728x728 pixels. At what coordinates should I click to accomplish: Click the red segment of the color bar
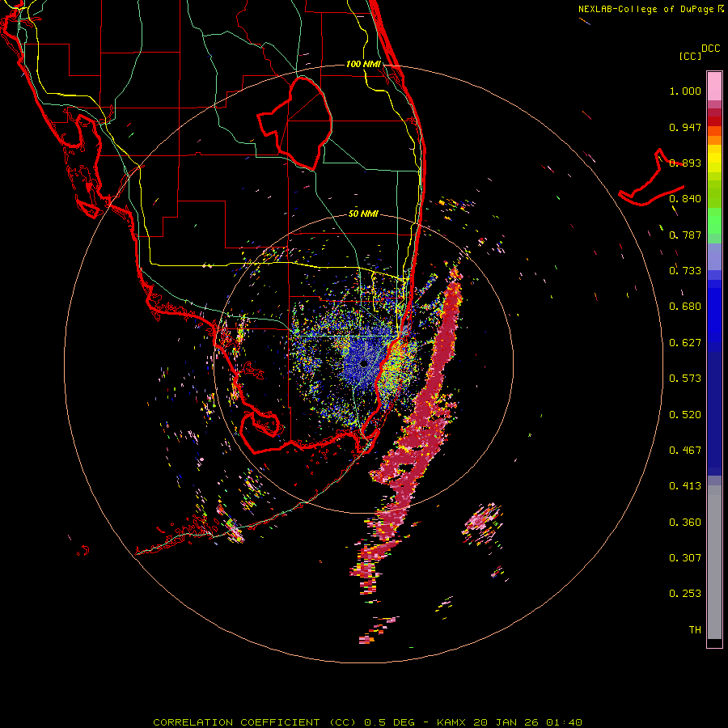coord(714,121)
